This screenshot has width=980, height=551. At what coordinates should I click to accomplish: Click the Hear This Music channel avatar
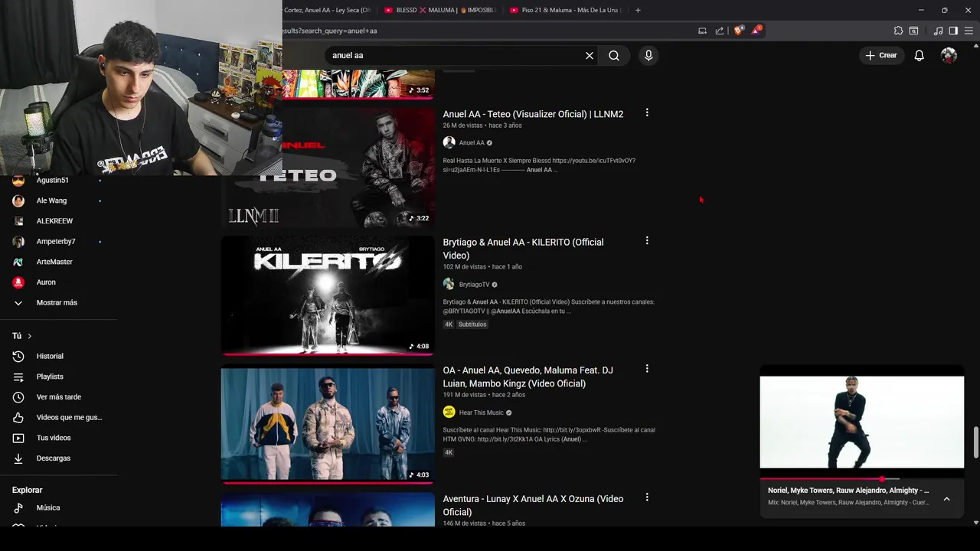tap(449, 412)
